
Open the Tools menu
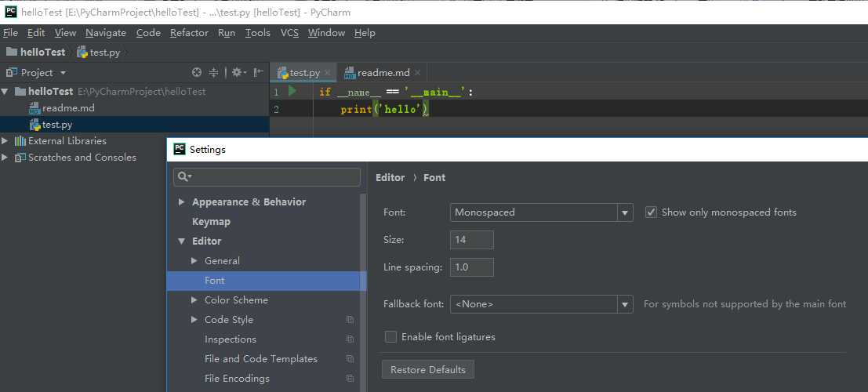(258, 33)
